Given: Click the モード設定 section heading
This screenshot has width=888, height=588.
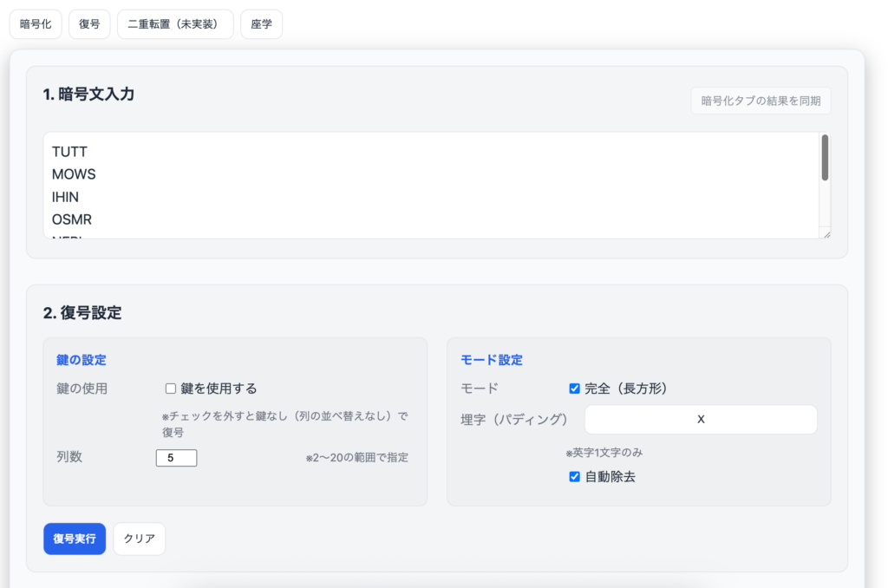Looking at the screenshot, I should tap(492, 359).
